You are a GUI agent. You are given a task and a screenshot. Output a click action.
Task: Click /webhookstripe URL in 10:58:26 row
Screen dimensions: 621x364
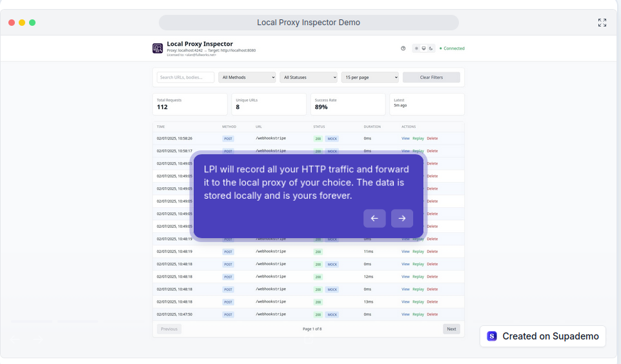click(x=271, y=138)
